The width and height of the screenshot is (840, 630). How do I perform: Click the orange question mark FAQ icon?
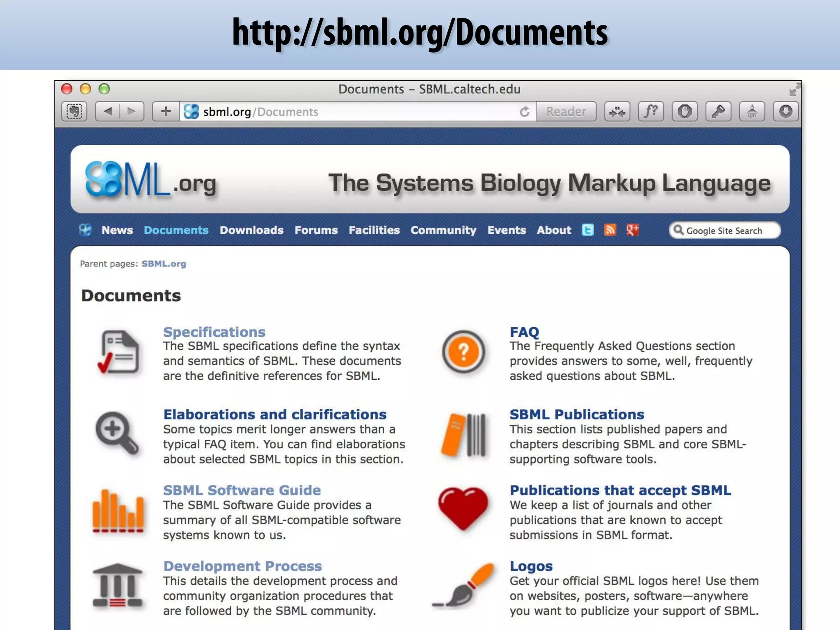pos(463,352)
